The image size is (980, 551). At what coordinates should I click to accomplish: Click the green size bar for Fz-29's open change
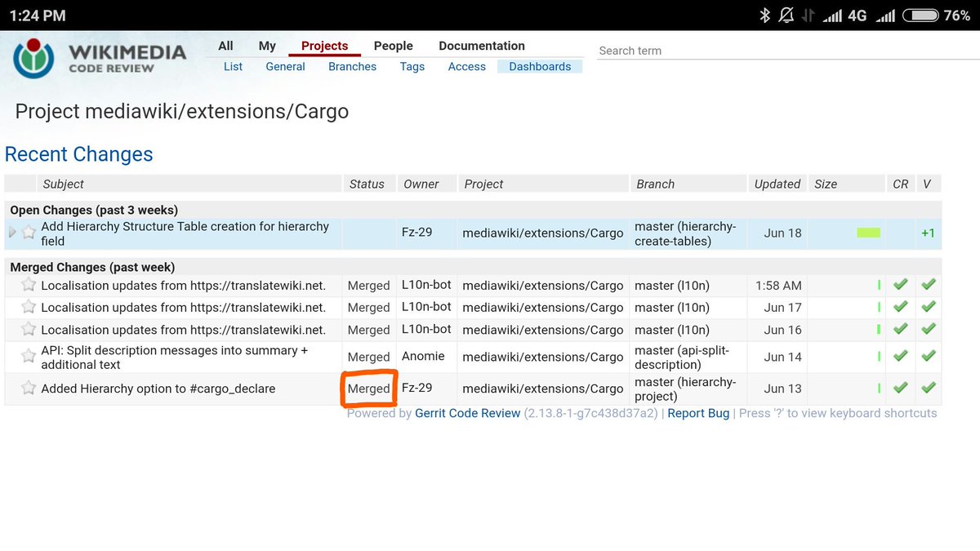tap(868, 233)
